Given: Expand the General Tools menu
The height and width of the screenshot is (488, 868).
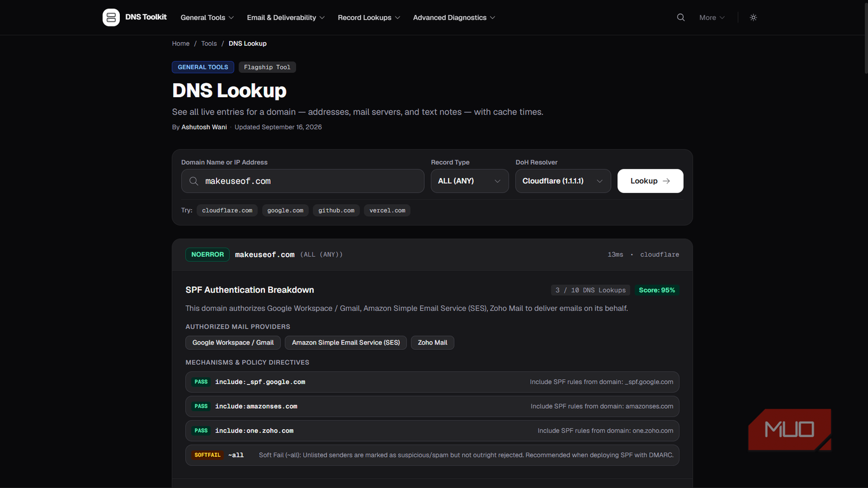Looking at the screenshot, I should pos(207,17).
